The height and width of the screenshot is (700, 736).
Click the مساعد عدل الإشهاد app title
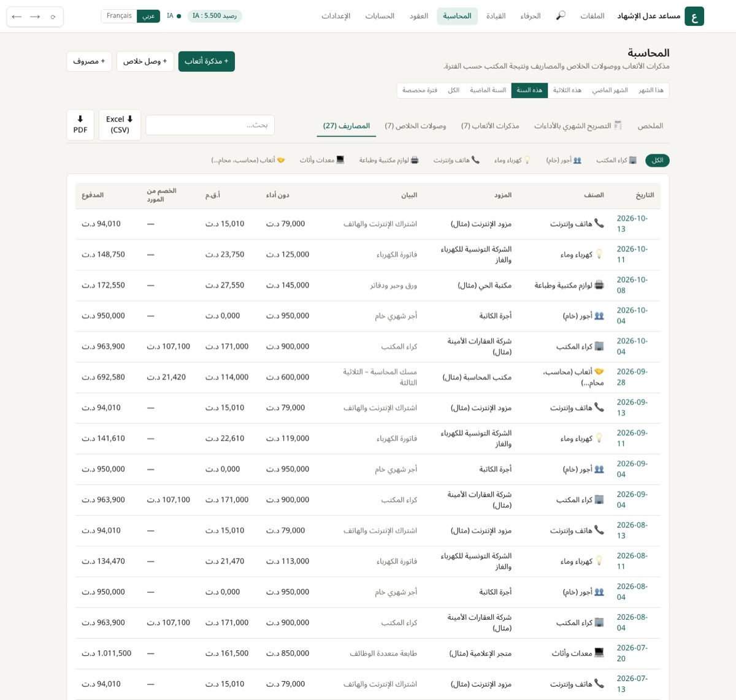click(649, 16)
